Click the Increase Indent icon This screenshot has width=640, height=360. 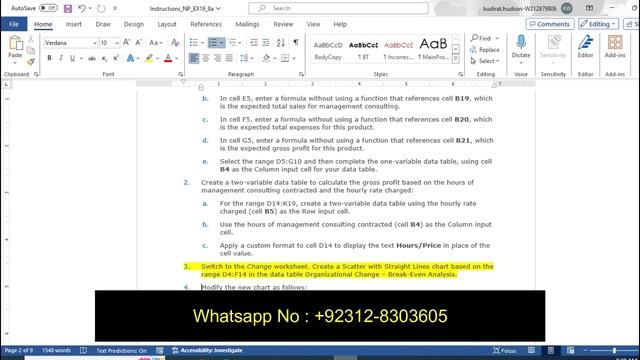[266, 42]
